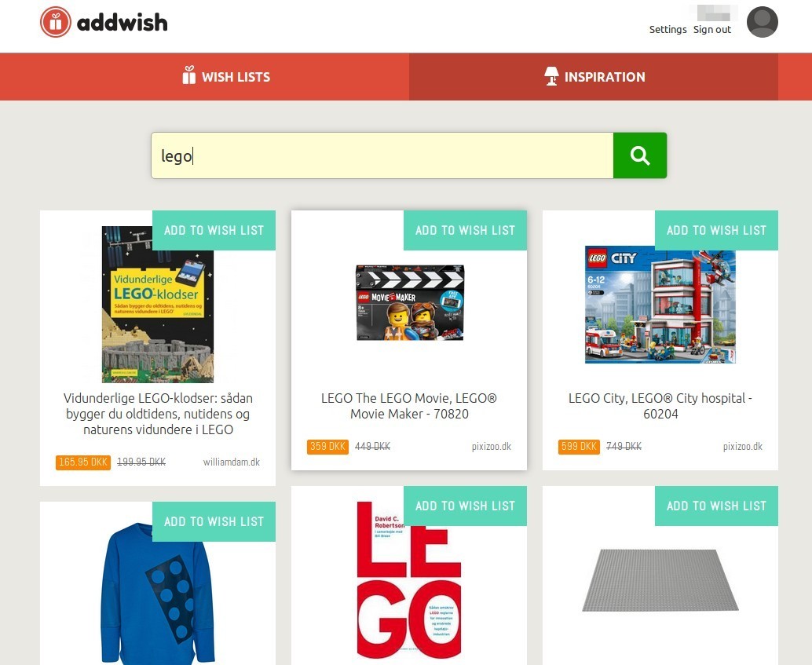The width and height of the screenshot is (812, 665).
Task: Click the green magnifying glass search button
Action: [640, 155]
